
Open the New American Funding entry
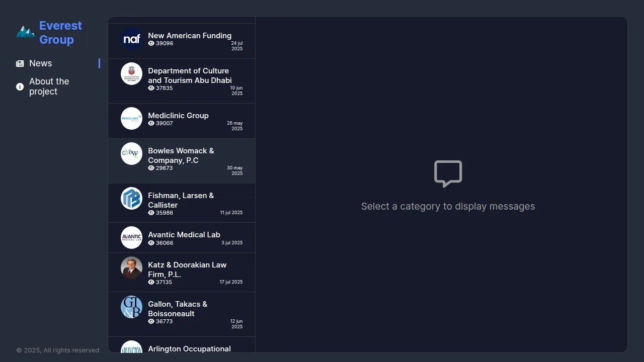(190, 36)
